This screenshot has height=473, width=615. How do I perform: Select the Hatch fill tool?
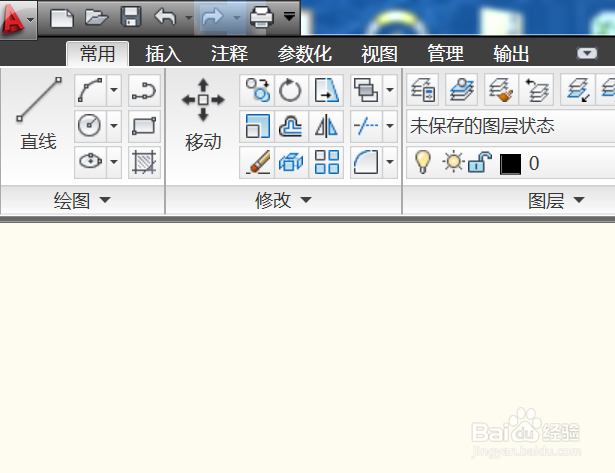[144, 162]
